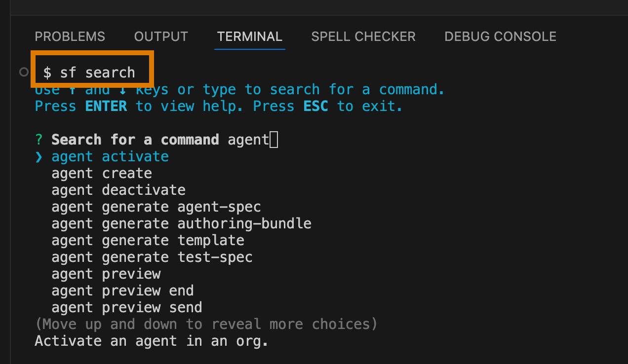Click the standalone 'agent preview' entry

click(106, 274)
